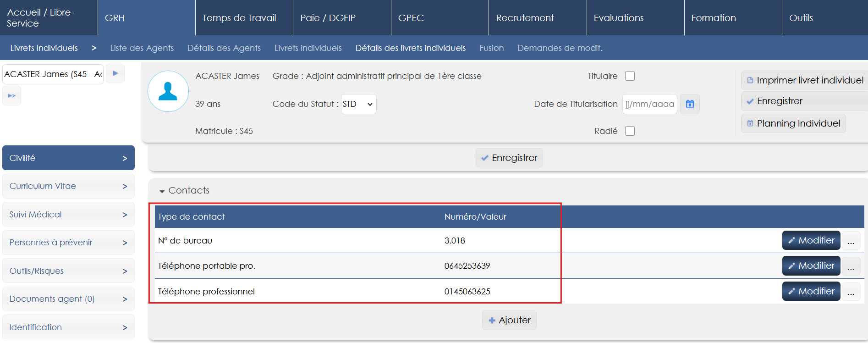Click the calendar icon beside Date de Titularisation

tap(690, 104)
